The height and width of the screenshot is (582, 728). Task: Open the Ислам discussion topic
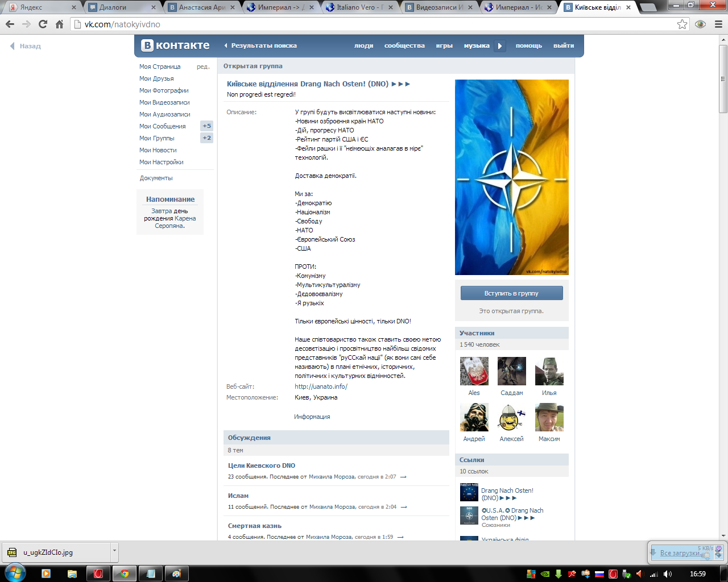click(x=238, y=496)
